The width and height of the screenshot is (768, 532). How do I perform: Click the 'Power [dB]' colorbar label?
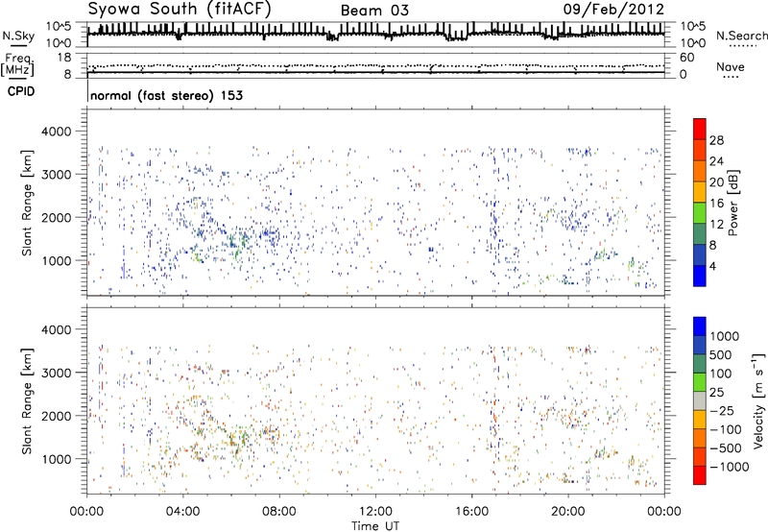(732, 203)
